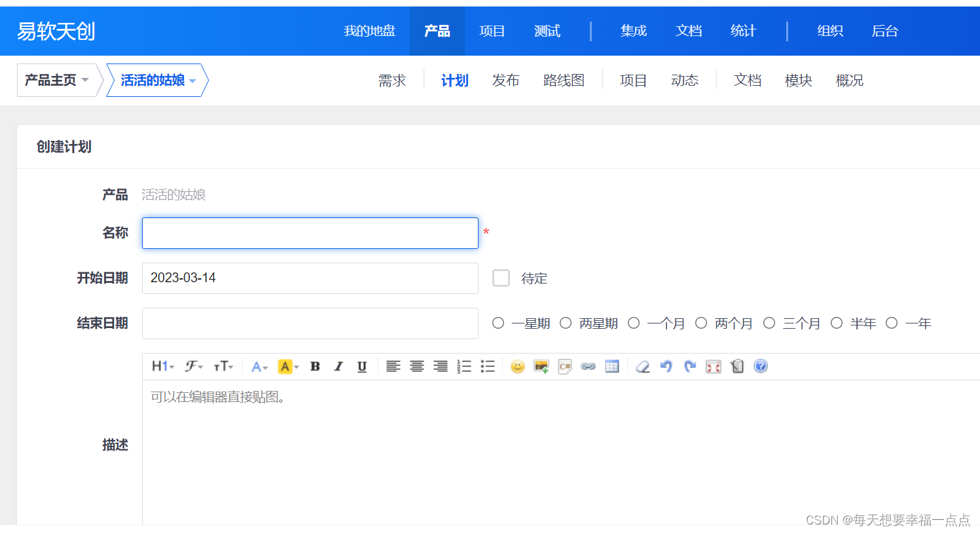Toggle bold formatting in the editor
980x533 pixels.
tap(315, 367)
